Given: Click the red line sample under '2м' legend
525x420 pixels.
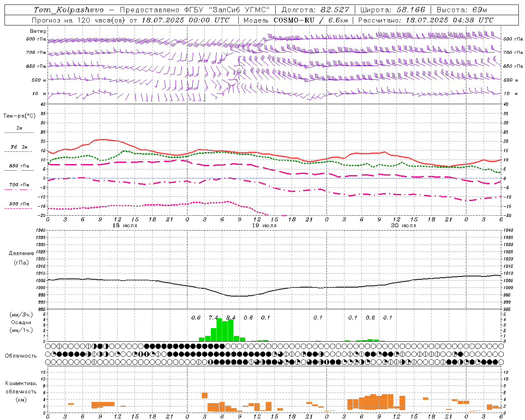Looking at the screenshot, I should (19, 133).
